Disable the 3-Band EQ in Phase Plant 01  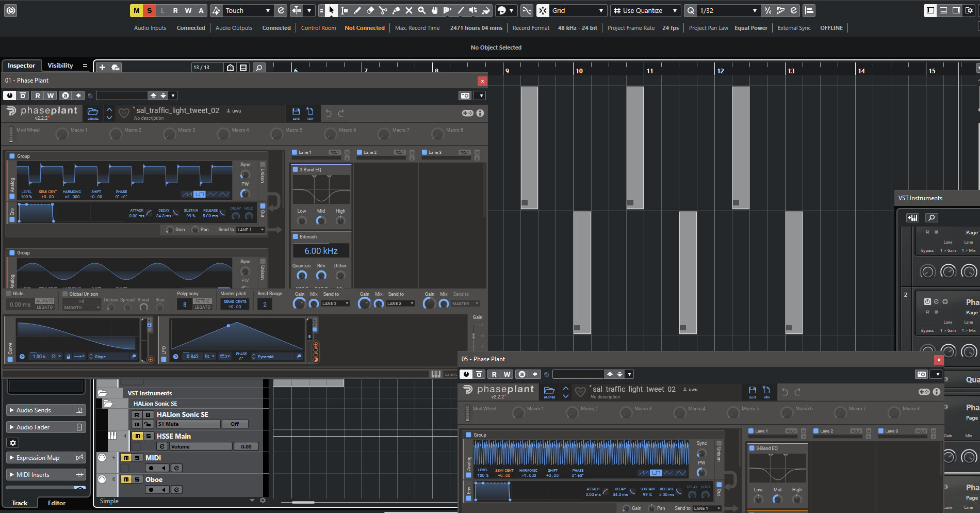point(296,169)
